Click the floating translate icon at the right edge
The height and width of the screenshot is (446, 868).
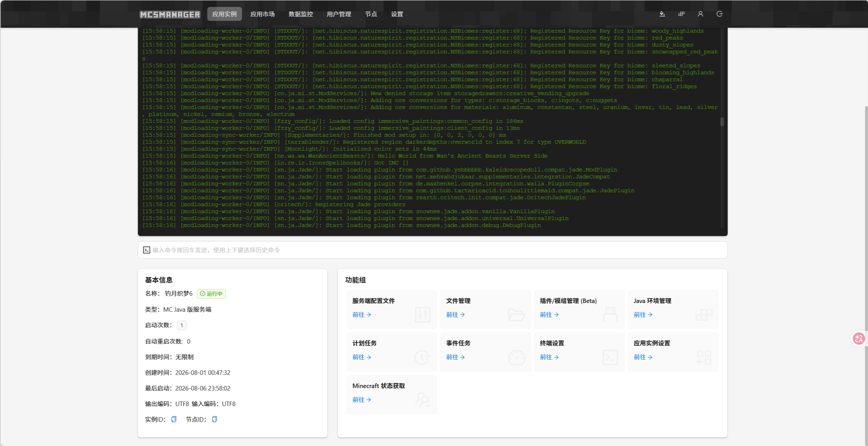click(859, 338)
